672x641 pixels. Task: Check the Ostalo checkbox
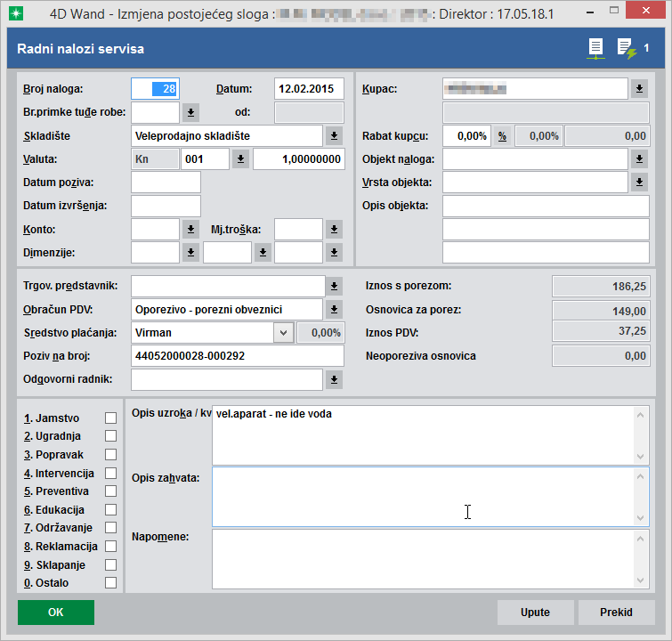pos(110,583)
